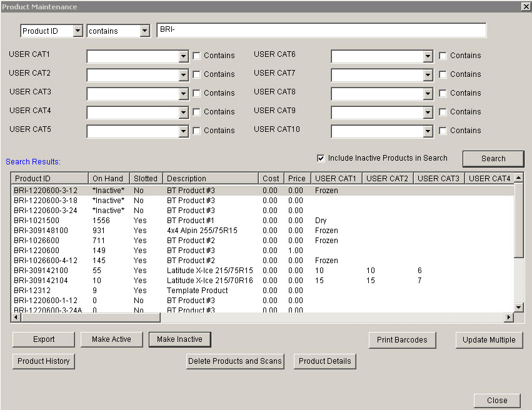The height and width of the screenshot is (410, 532).
Task: Select row BRI-1026600-4-12
Action: (x=263, y=261)
